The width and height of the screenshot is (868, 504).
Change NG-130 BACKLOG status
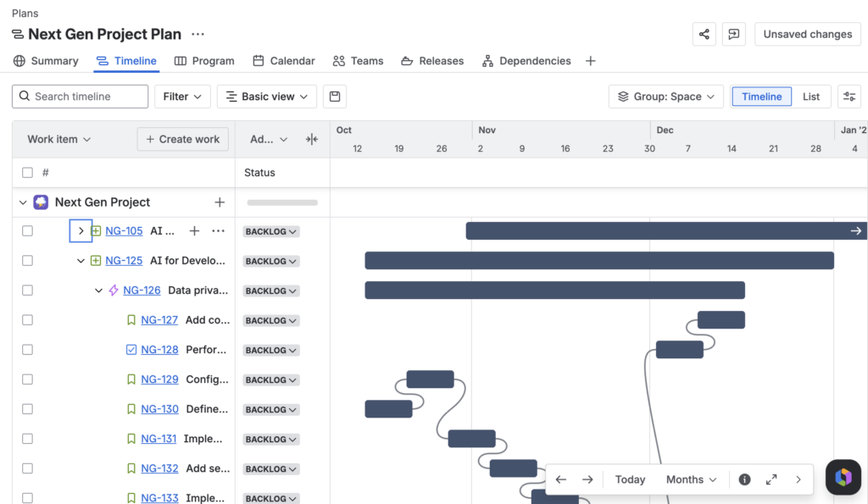pyautogui.click(x=270, y=409)
